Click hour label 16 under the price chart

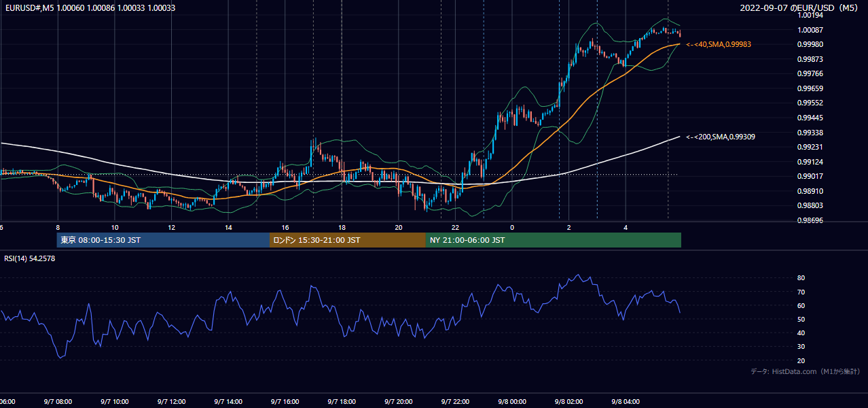click(285, 227)
